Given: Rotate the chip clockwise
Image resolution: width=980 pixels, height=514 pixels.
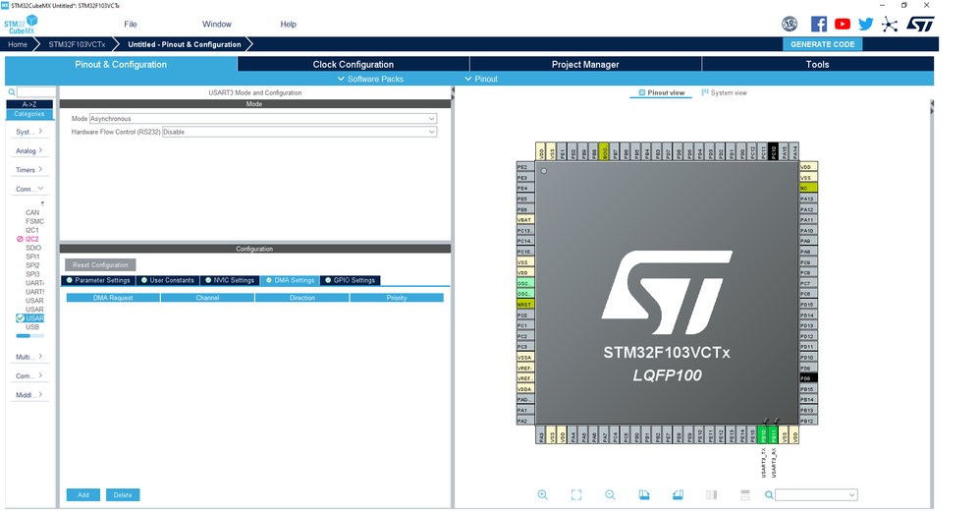Looking at the screenshot, I should point(644,494).
